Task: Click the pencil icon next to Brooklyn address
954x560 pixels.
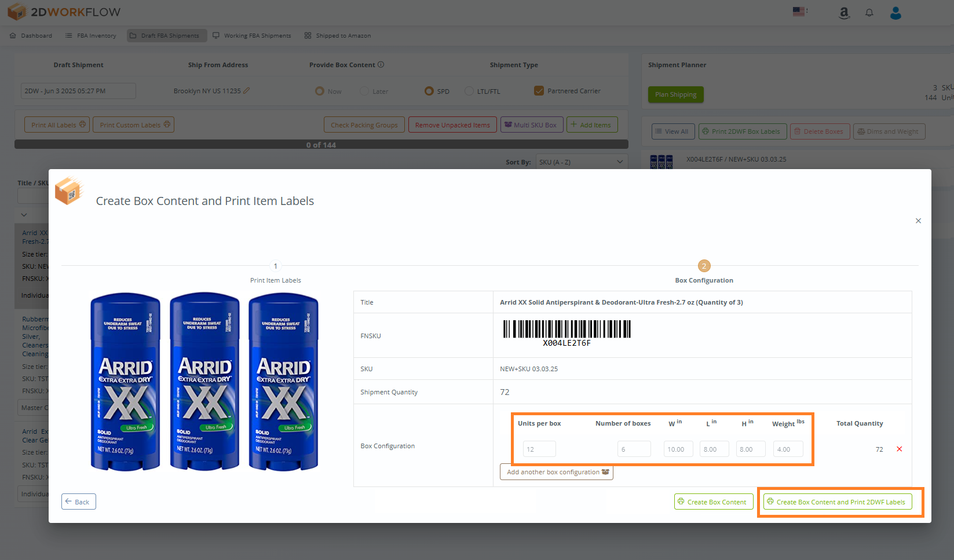Action: 247,91
